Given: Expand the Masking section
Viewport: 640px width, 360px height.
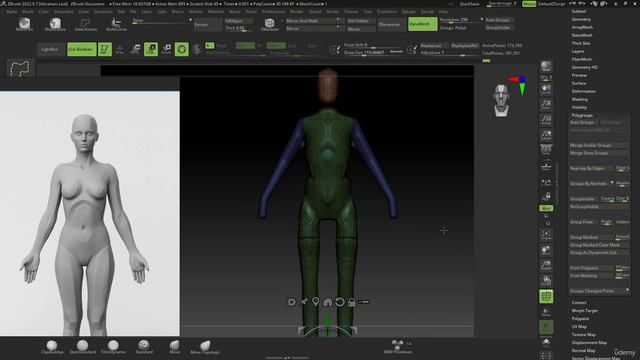Looking at the screenshot, I should (580, 99).
